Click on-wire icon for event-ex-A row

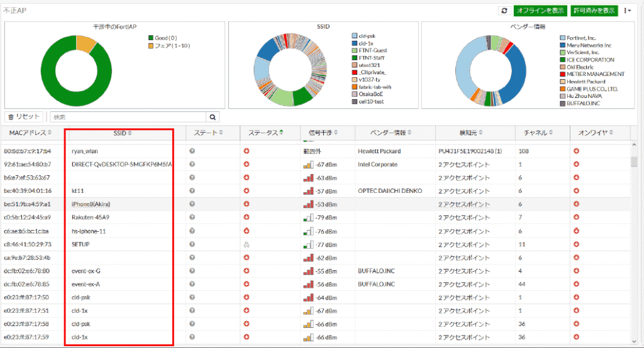[576, 284]
